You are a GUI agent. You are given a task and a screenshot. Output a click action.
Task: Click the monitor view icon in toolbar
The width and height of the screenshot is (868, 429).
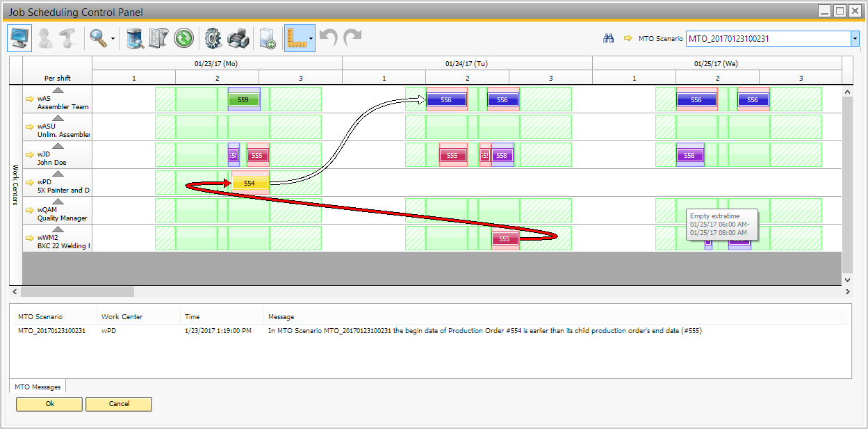(x=19, y=39)
